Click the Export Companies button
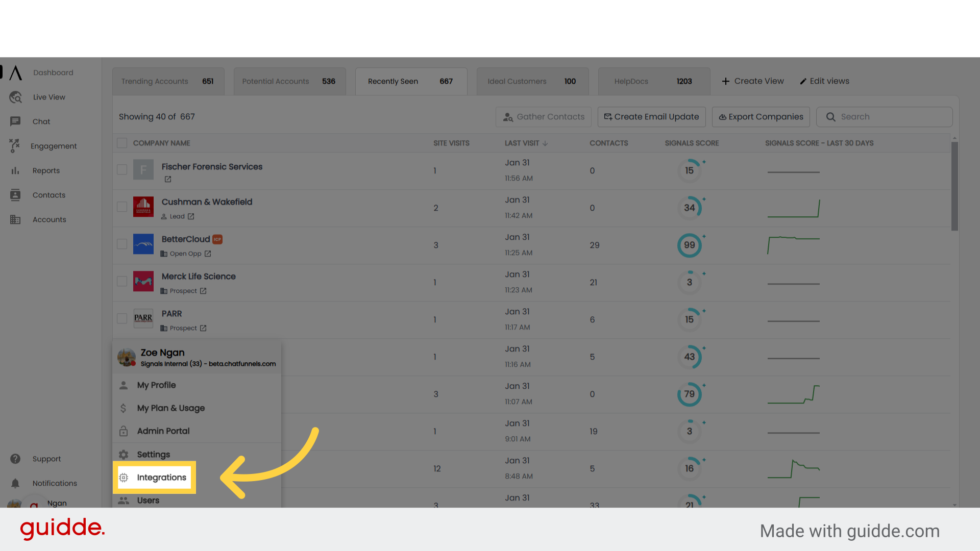The height and width of the screenshot is (551, 980). click(761, 117)
